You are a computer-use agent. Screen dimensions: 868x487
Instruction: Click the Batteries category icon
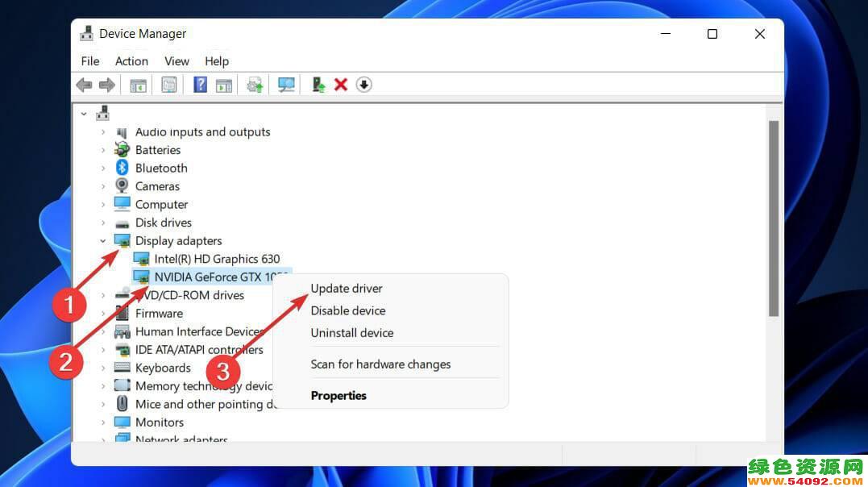point(122,150)
